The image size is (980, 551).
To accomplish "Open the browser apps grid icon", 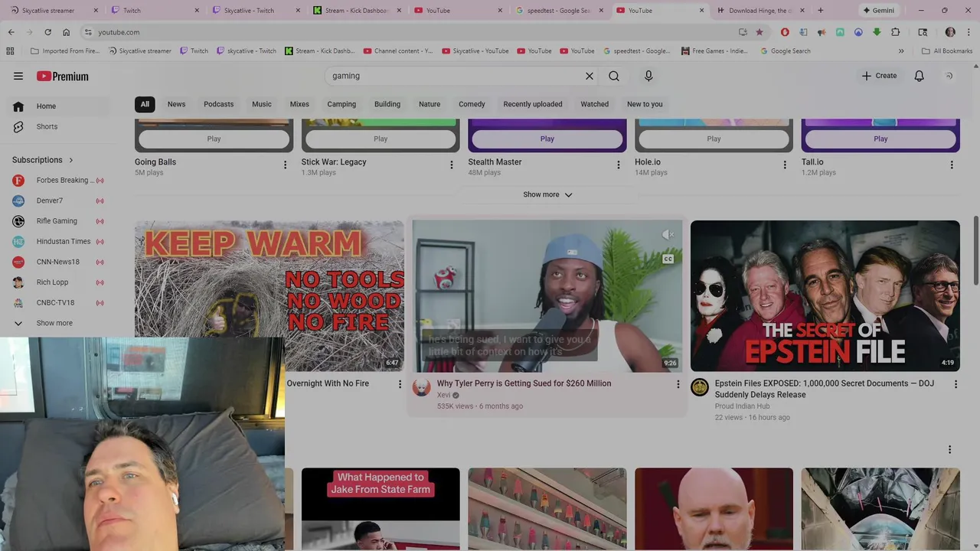I will tap(10, 51).
